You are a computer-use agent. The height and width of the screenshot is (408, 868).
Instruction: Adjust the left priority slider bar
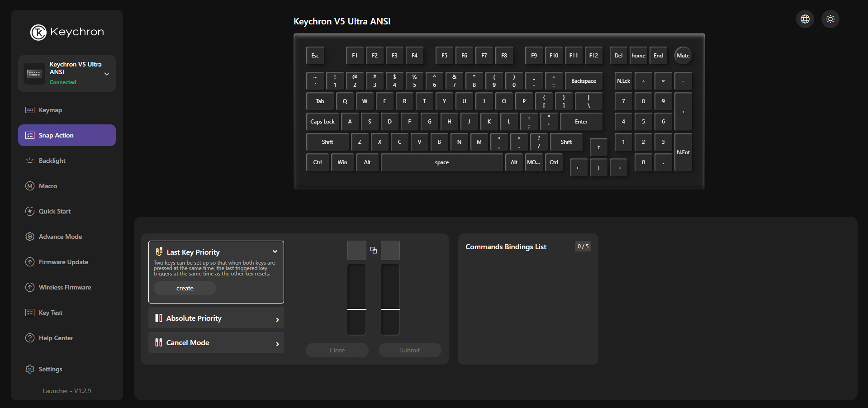click(x=356, y=299)
